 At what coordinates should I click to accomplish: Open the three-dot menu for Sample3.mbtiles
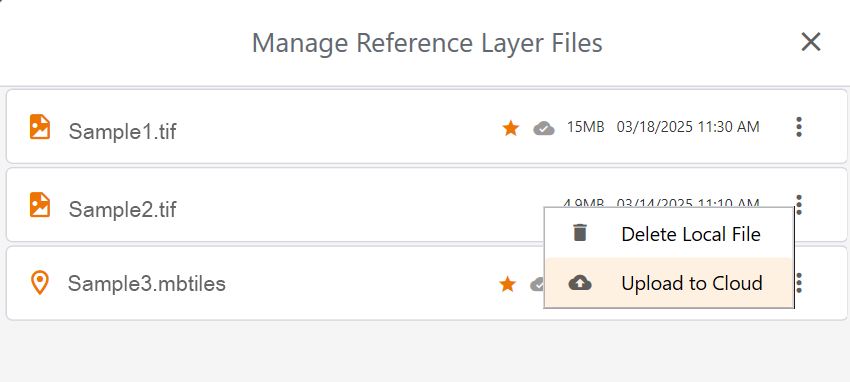pos(800,283)
